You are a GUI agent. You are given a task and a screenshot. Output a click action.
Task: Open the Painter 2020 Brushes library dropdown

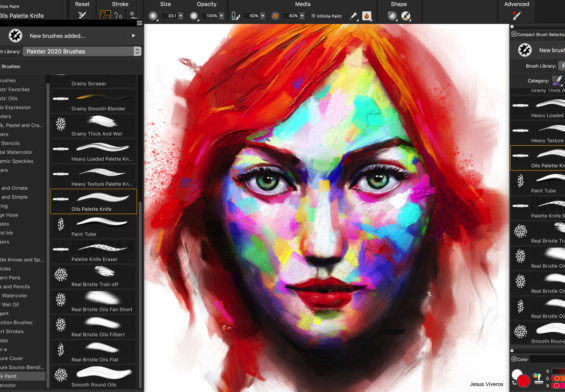[82, 51]
